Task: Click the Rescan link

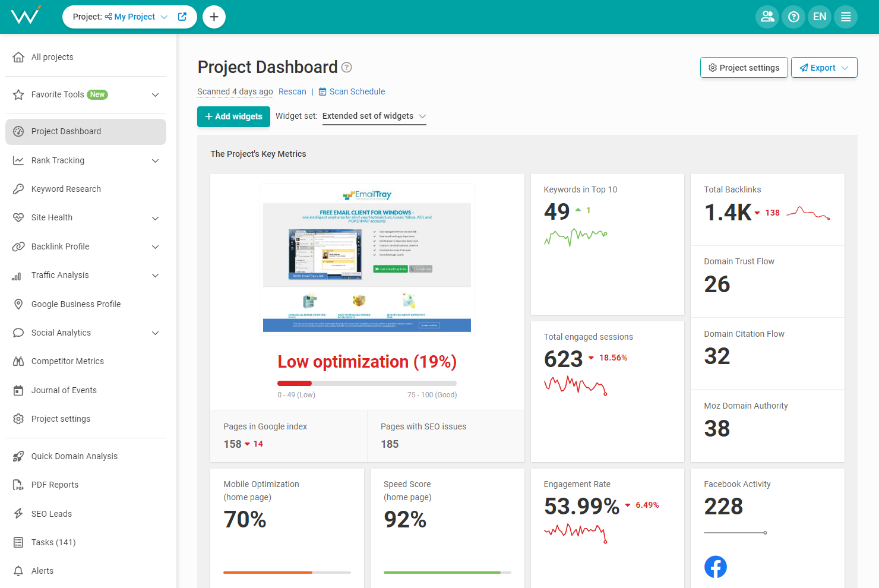Action: point(292,91)
